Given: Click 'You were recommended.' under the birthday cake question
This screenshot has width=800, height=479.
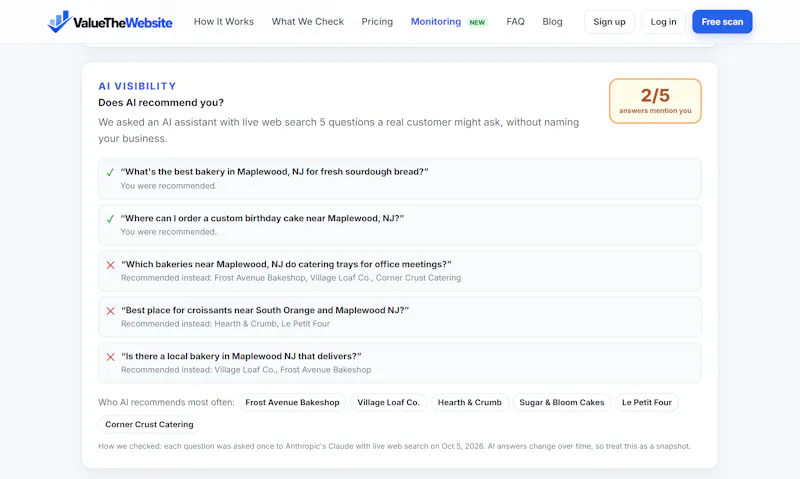Looking at the screenshot, I should (x=168, y=232).
